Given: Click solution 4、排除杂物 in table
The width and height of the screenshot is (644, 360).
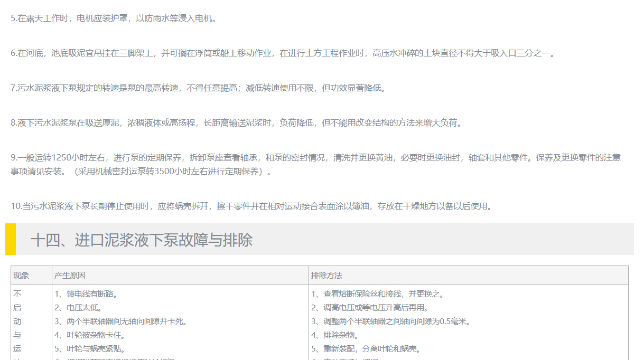Looking at the screenshot, I should point(335,335).
